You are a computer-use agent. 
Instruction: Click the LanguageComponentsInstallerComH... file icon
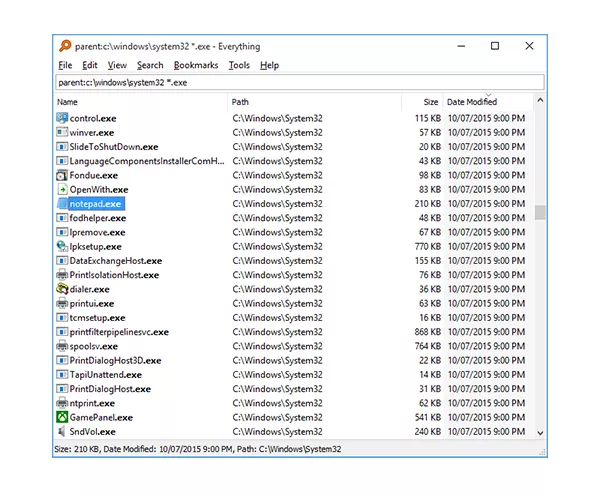pyautogui.click(x=62, y=161)
